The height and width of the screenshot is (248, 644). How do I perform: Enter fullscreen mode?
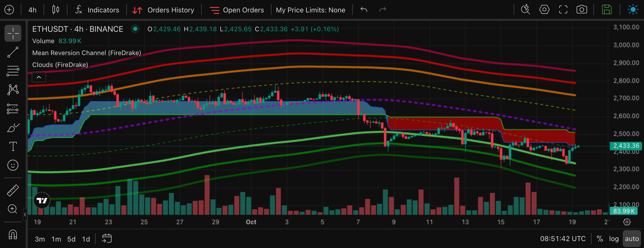pyautogui.click(x=563, y=10)
